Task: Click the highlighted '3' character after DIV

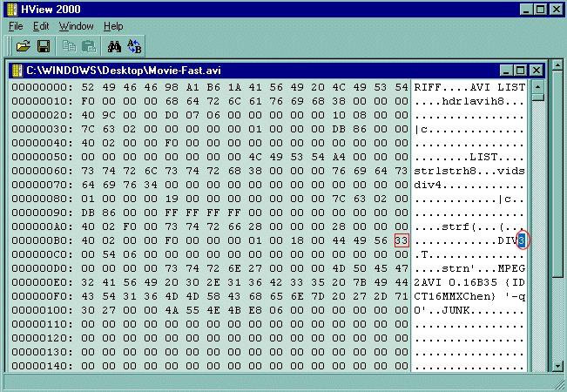Action: [x=522, y=240]
